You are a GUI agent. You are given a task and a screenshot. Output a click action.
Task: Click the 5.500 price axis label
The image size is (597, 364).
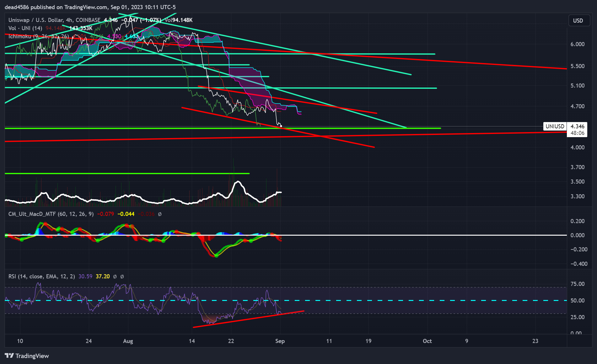(578, 66)
